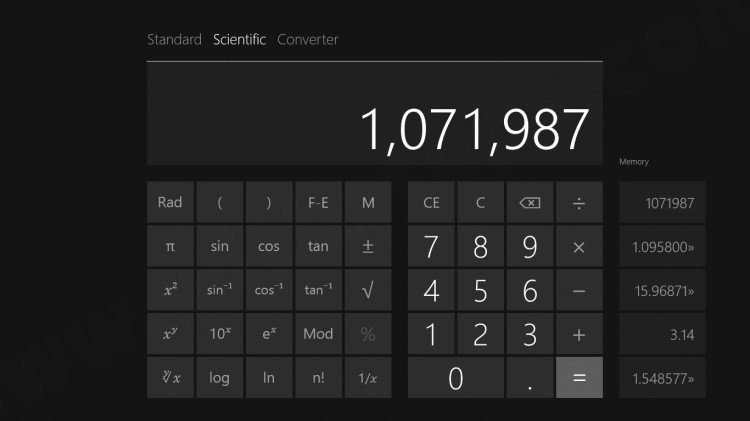750x421 pixels.
Task: Recall memory value 1071987
Action: click(662, 202)
